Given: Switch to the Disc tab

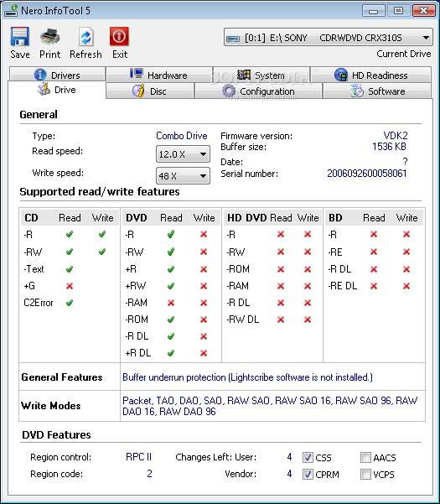Looking at the screenshot, I should (x=150, y=91).
